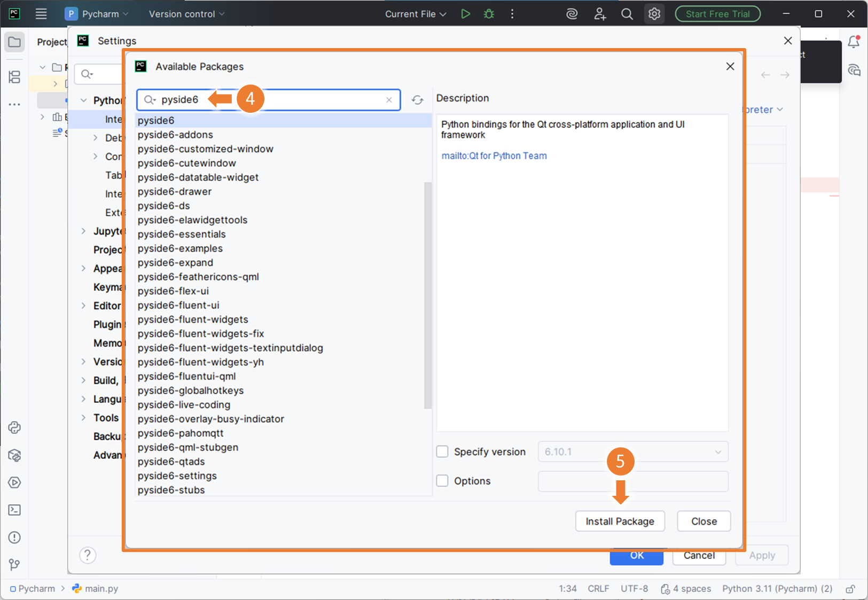Click the Settings help question mark
The height and width of the screenshot is (600, 868).
(88, 555)
